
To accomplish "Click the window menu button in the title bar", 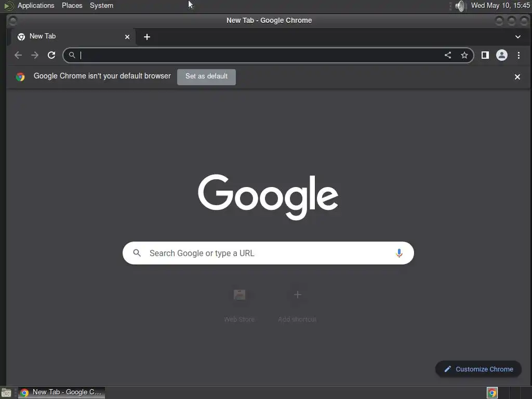I will point(12,21).
